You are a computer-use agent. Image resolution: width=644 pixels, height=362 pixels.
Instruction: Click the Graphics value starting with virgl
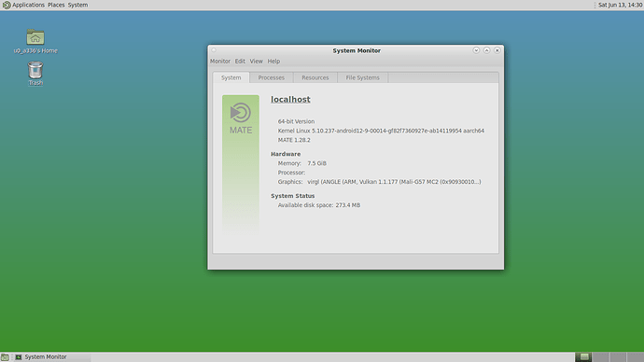(394, 181)
